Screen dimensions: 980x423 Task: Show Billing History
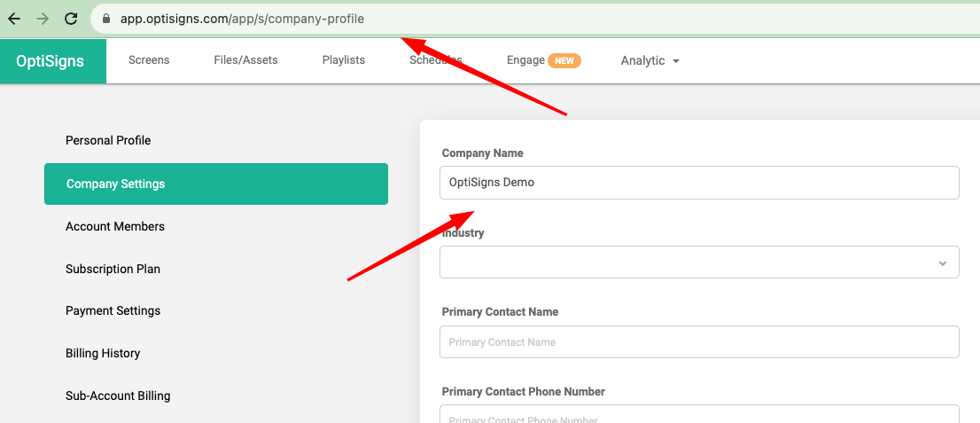click(103, 353)
